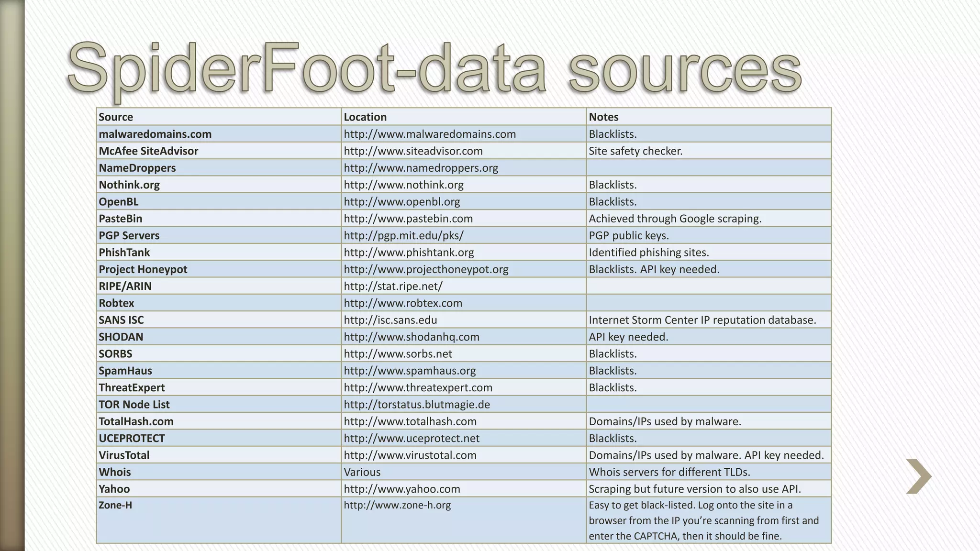This screenshot has height=551, width=980.
Task: Select the TOR Node List source cell
Action: tap(134, 405)
